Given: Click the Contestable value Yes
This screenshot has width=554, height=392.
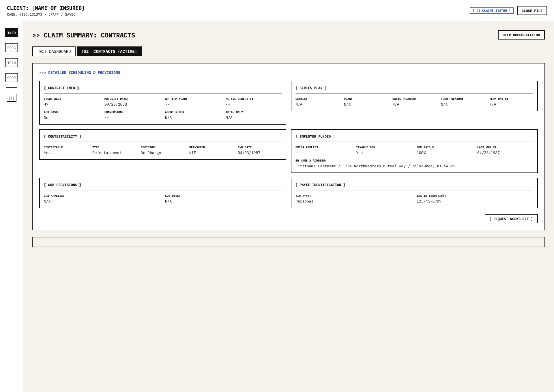Looking at the screenshot, I should click(x=47, y=153).
